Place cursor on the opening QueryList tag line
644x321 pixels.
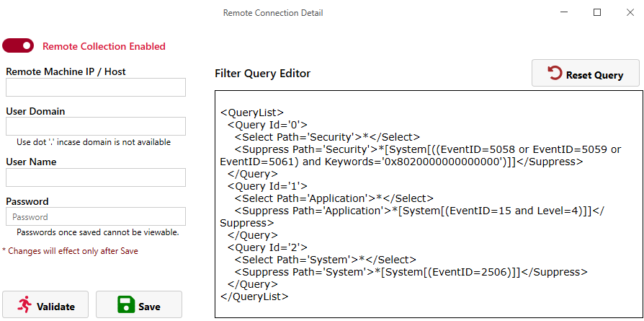252,113
